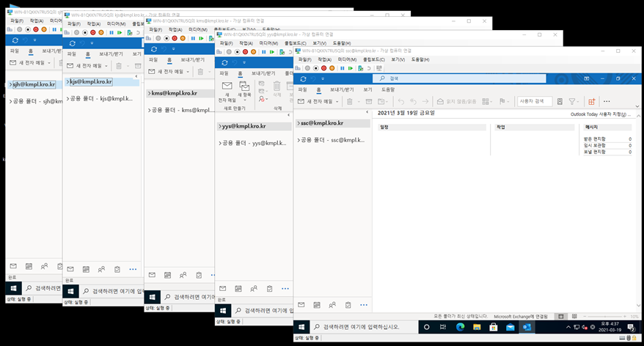Switch to 보내기/받기 tab in ssc Outlook
Image resolution: width=644 pixels, height=346 pixels.
coord(342,89)
